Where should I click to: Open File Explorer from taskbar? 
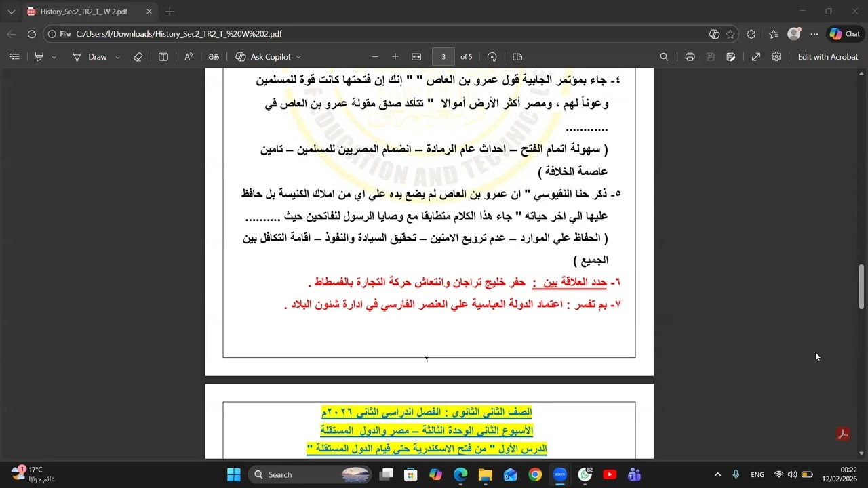tap(485, 474)
